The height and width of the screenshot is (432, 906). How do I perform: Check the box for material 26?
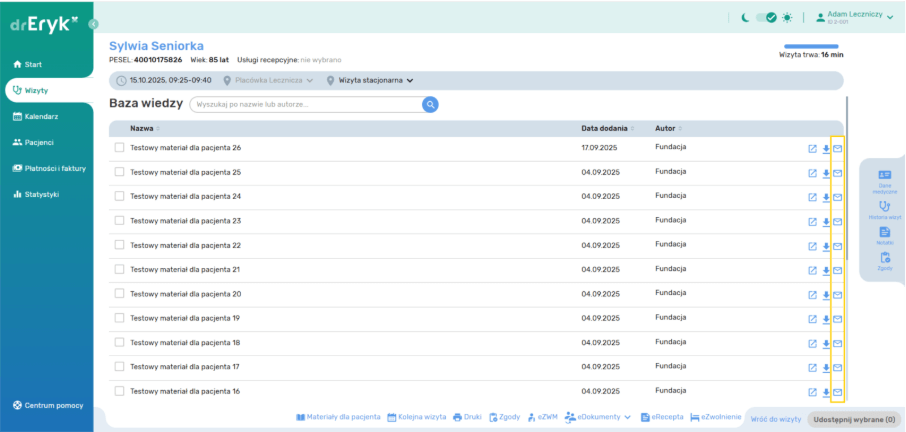click(x=119, y=148)
